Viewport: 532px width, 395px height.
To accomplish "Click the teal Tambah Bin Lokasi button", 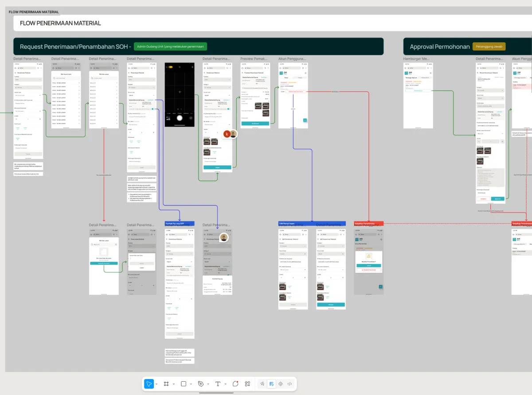I will tap(104, 263).
